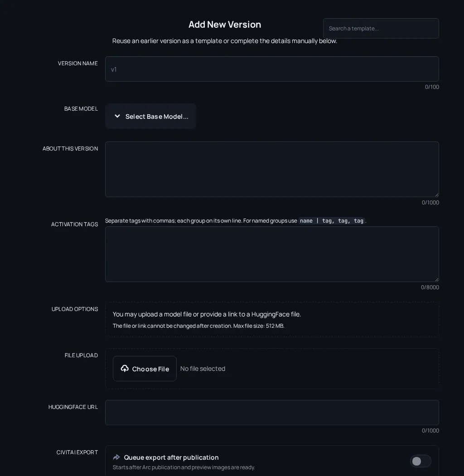Enable the Queue export after publication switch

[x=420, y=461]
